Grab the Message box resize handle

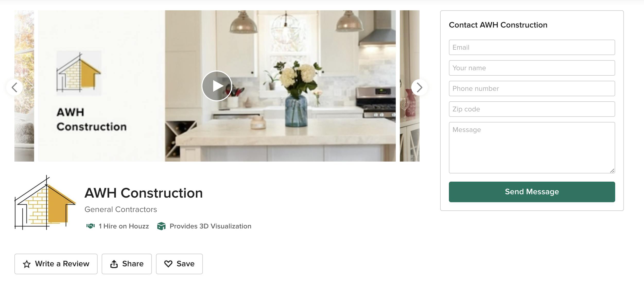(612, 171)
